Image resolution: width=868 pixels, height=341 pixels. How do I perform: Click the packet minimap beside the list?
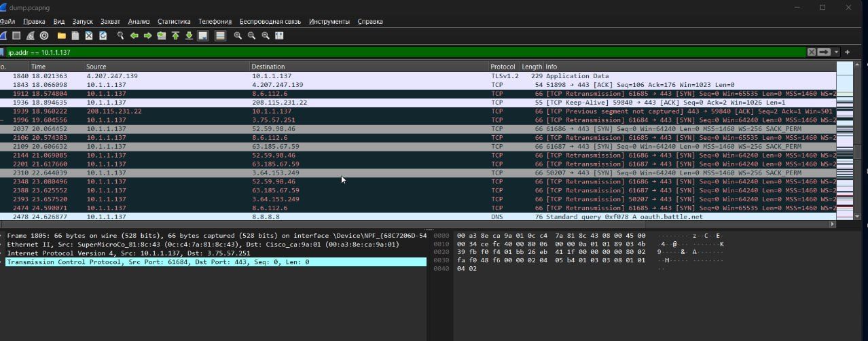coord(844,141)
